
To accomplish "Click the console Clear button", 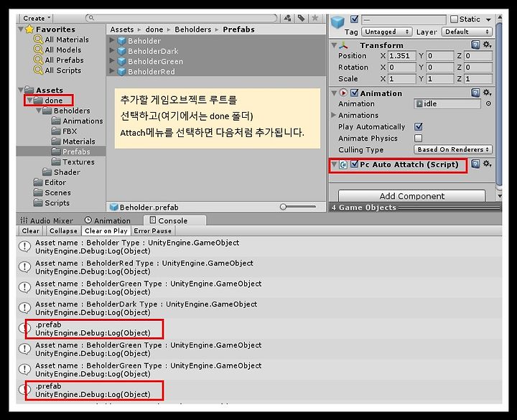I will tap(30, 230).
